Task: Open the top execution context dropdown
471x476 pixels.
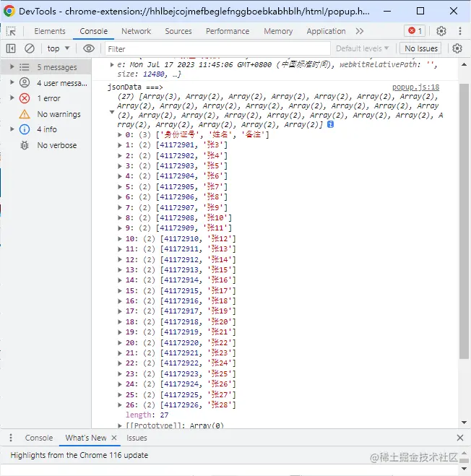Action: 59,48
